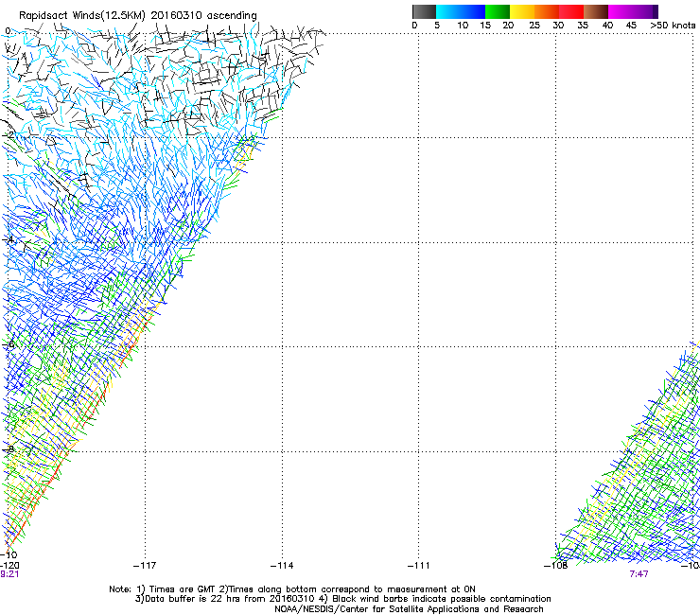
Task: Click the longitude label -120
Action: (9, 566)
